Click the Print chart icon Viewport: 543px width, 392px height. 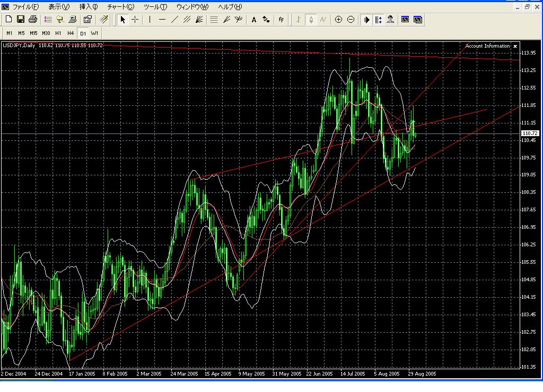33,20
